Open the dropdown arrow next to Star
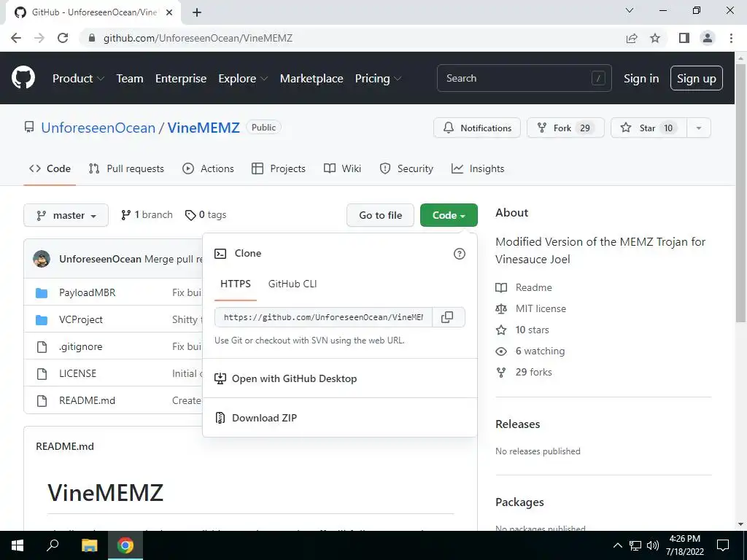Screen dimensions: 747x560 (699, 128)
